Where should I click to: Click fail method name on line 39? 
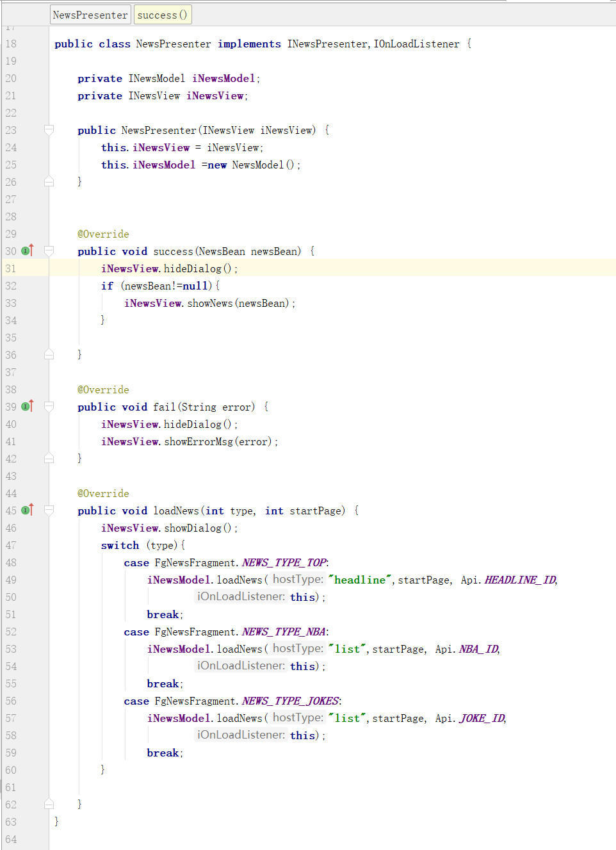pyautogui.click(x=164, y=407)
